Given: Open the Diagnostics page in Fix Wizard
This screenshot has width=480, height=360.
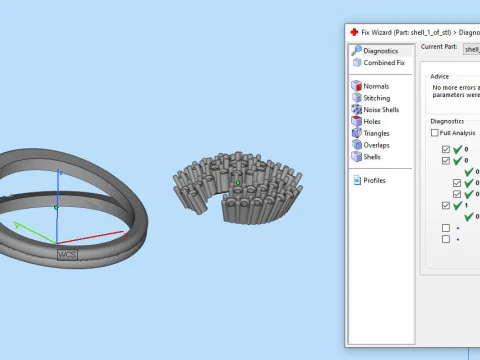Looking at the screenshot, I should [x=381, y=51].
